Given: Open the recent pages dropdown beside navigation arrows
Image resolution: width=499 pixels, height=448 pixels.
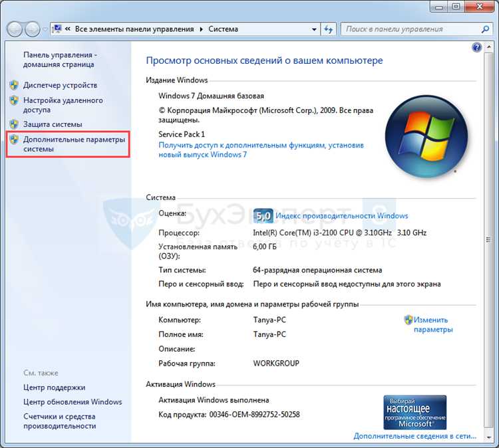Looking at the screenshot, I should pos(45,29).
